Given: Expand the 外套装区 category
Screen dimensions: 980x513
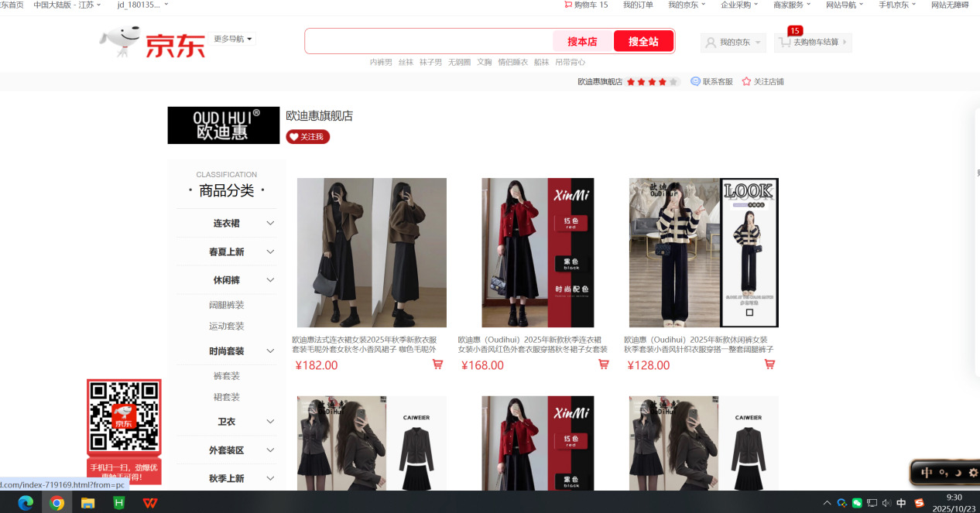Looking at the screenshot, I should (225, 450).
